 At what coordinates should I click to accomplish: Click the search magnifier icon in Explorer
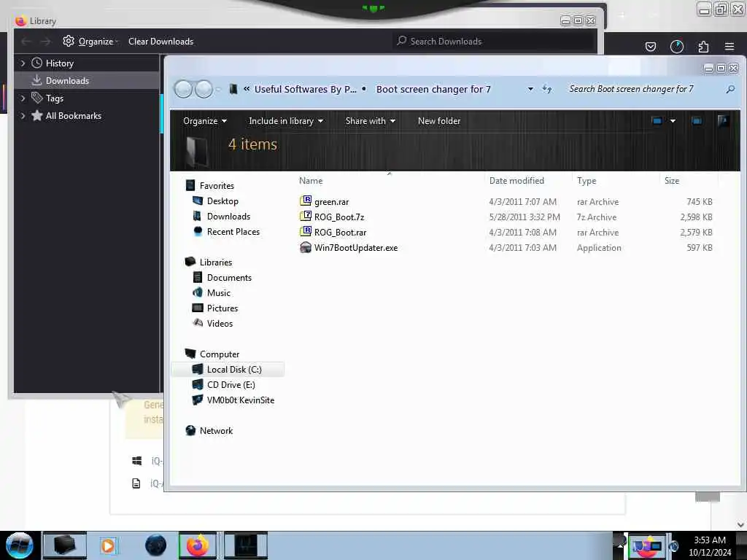[729, 89]
